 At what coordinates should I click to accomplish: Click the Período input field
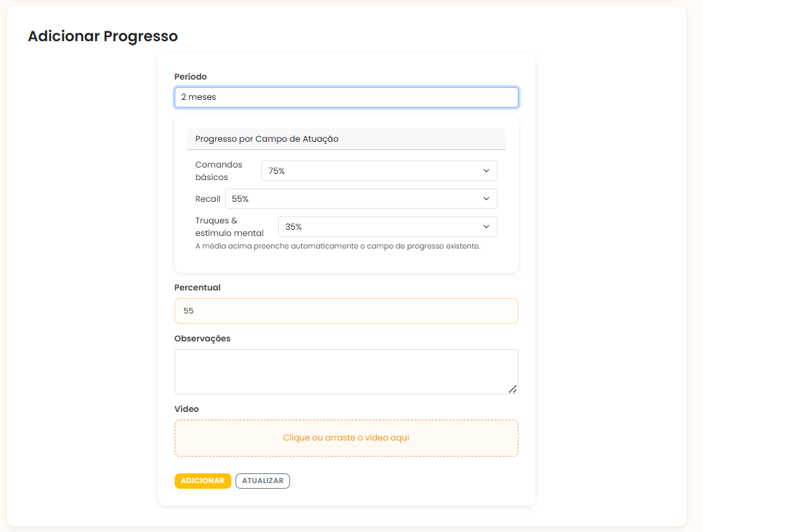pyautogui.click(x=346, y=97)
